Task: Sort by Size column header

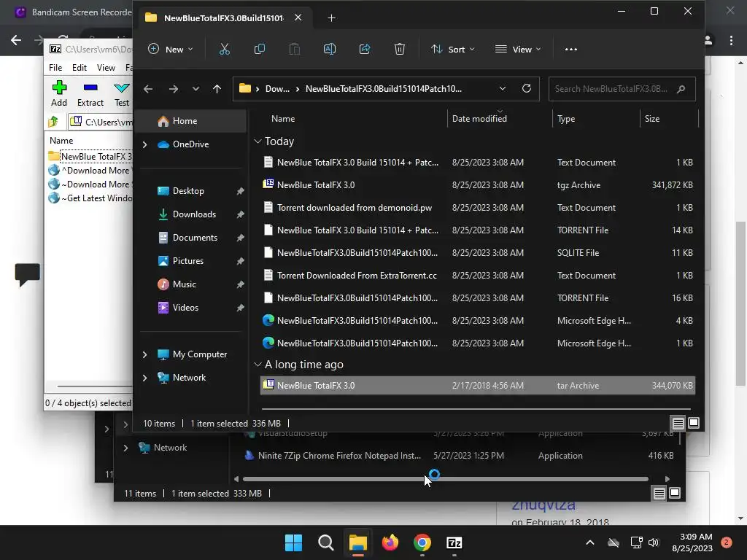Action: tap(669, 119)
